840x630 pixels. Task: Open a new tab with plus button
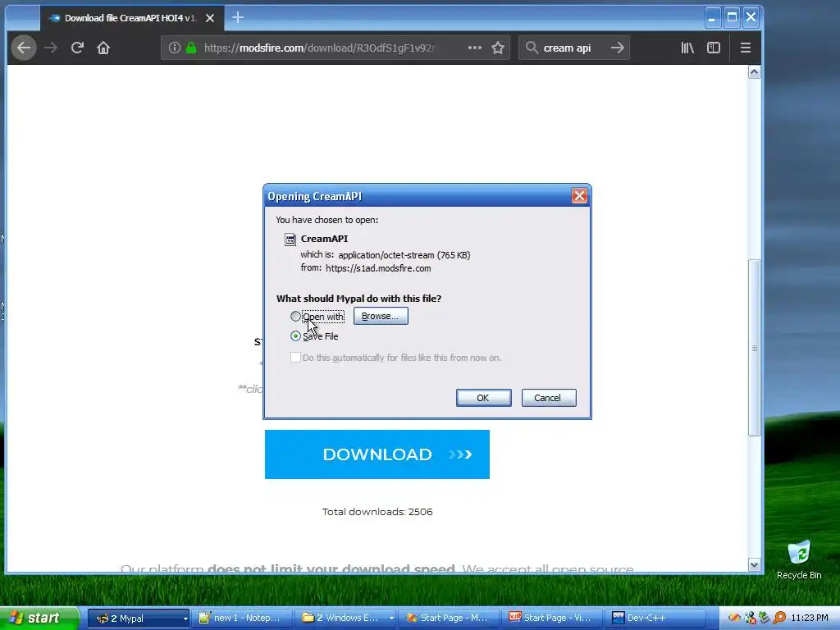coord(238,18)
